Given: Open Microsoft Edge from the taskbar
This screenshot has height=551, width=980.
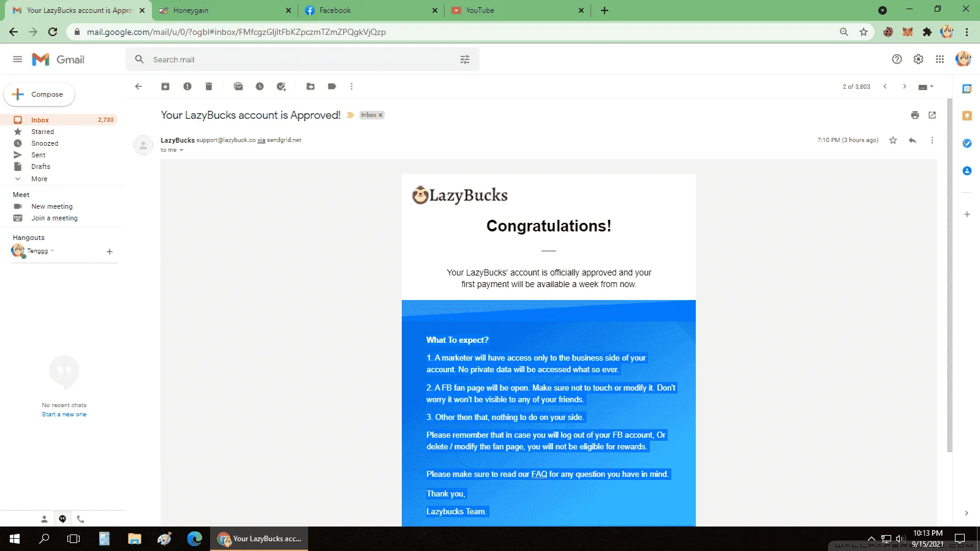Looking at the screenshot, I should point(195,539).
